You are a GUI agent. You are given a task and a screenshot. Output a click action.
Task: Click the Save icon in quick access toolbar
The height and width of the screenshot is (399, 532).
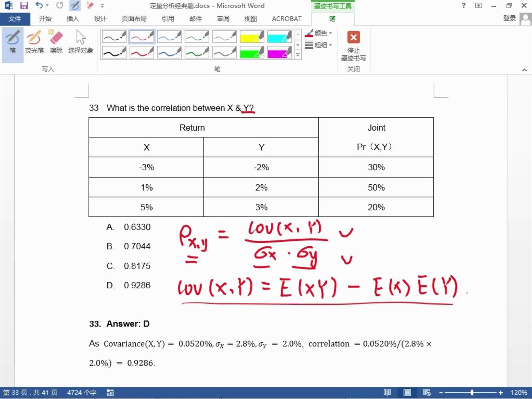click(24, 5)
